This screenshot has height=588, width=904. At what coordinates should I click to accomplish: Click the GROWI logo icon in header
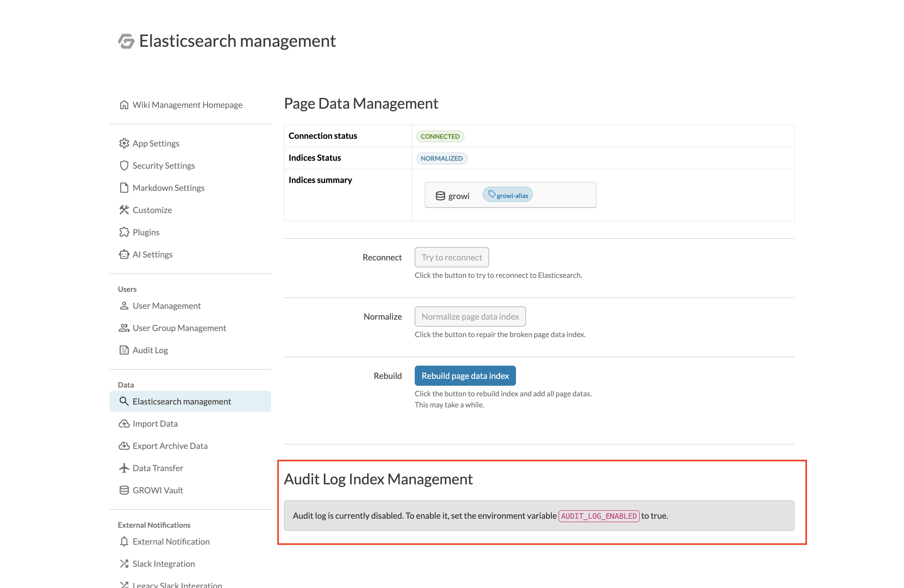(x=126, y=41)
